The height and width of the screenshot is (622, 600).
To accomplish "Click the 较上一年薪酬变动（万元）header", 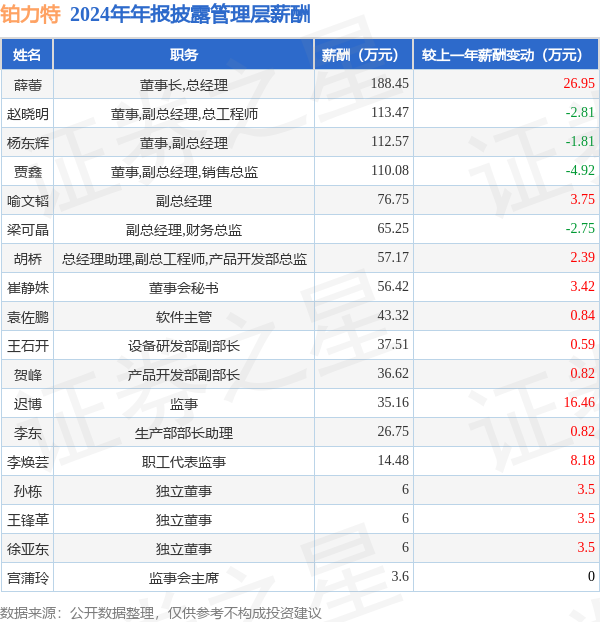I will point(506,54).
